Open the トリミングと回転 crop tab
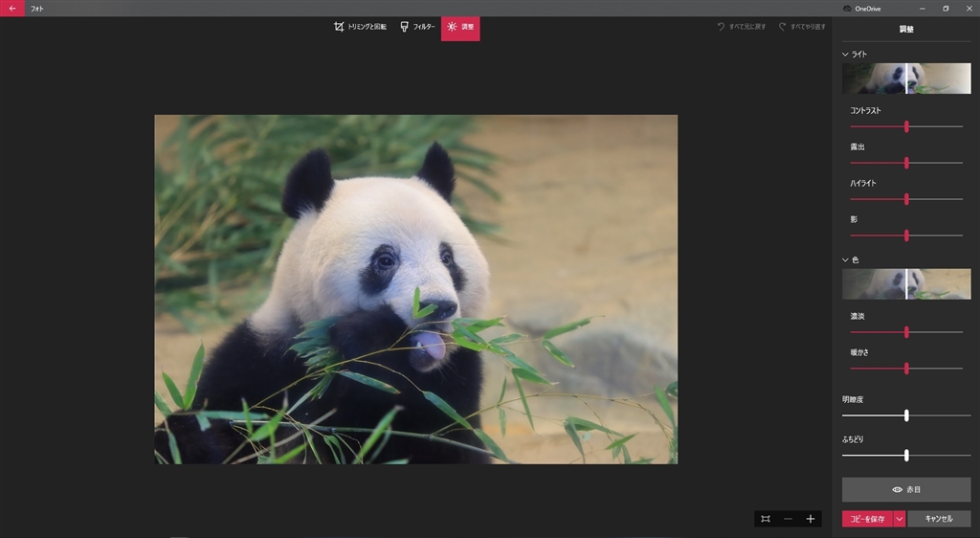This screenshot has height=538, width=980. (360, 27)
